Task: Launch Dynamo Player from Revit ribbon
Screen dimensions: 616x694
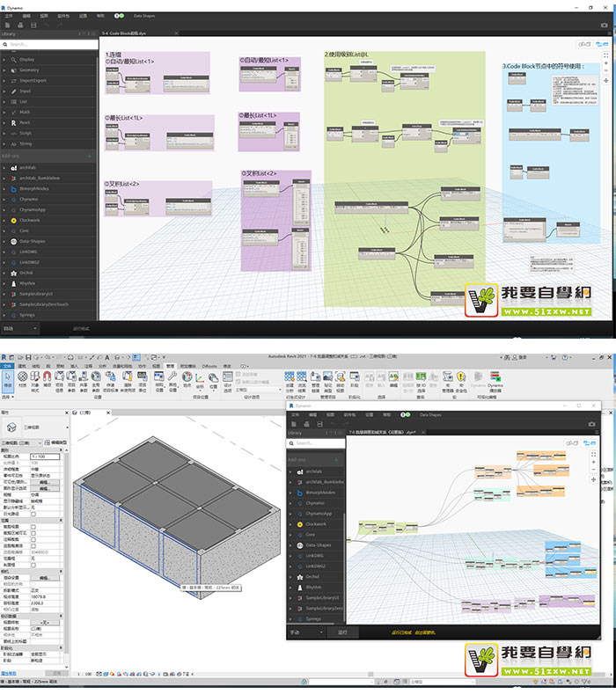Action: [495, 381]
